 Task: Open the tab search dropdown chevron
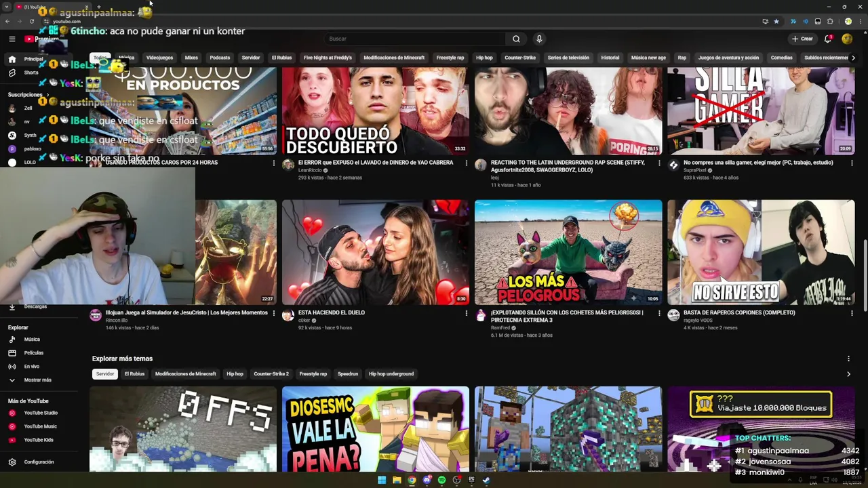[x=7, y=7]
